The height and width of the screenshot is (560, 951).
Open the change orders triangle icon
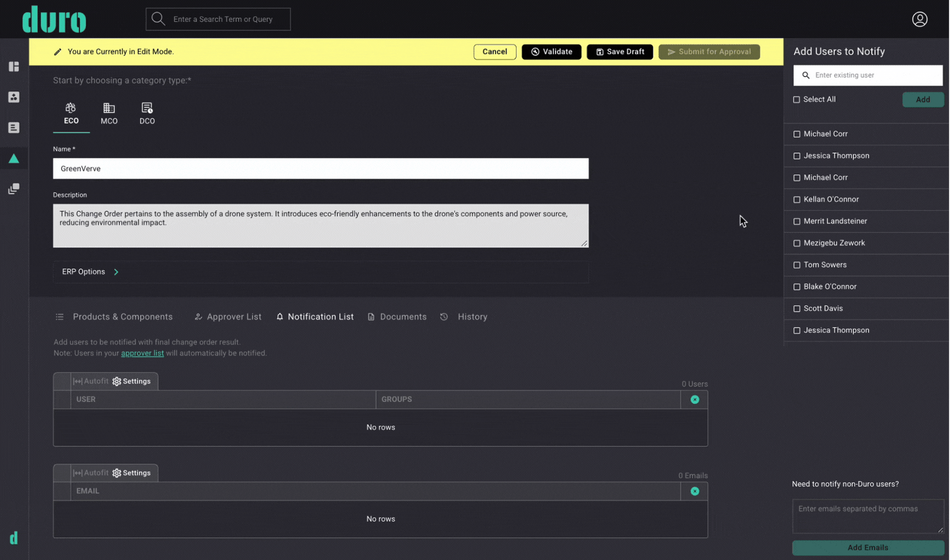tap(14, 159)
